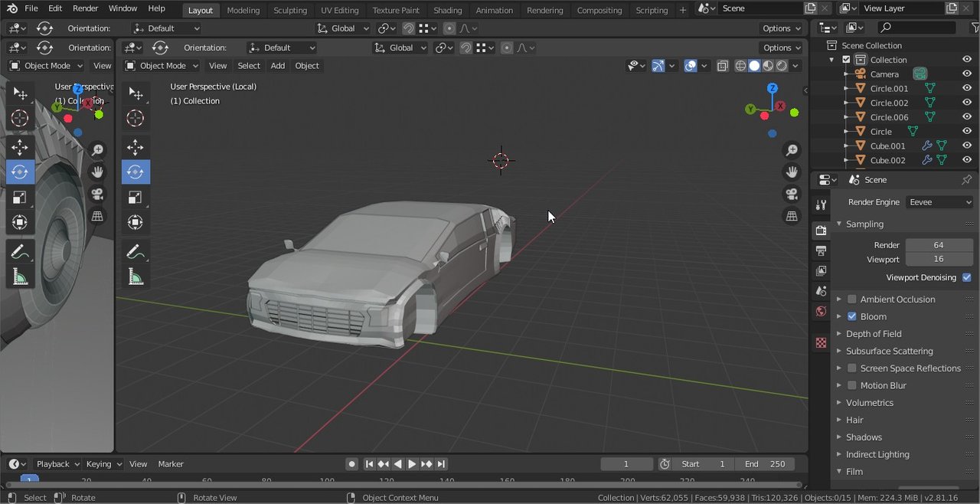Hide Circle.001 with its eye icon

click(967, 88)
